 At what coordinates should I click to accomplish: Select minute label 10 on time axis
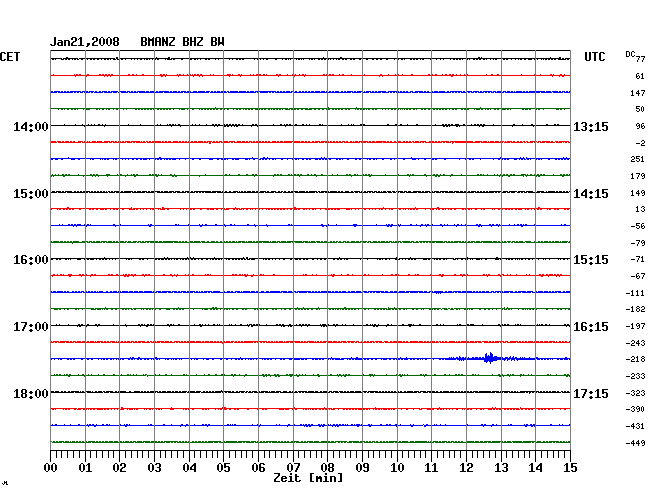(397, 468)
